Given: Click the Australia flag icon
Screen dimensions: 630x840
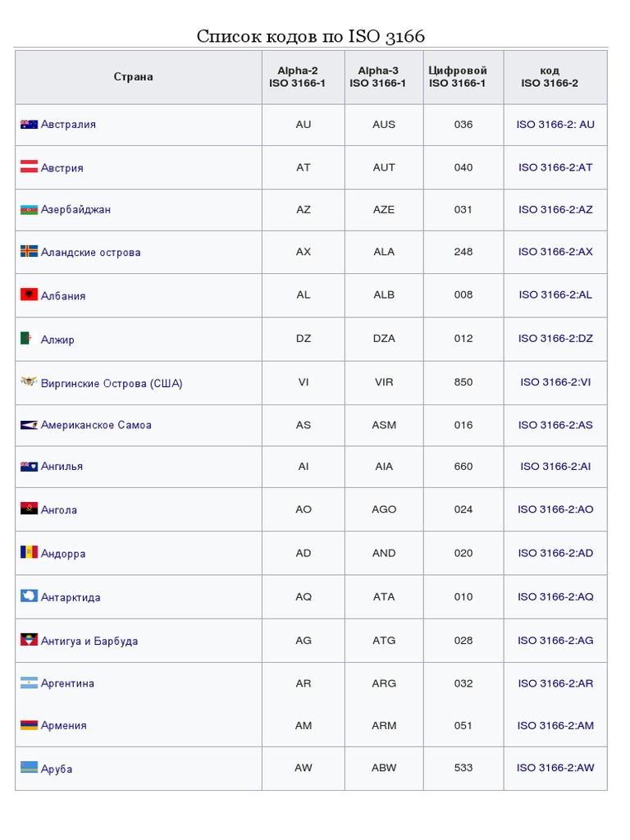Looking at the screenshot, I should click(x=30, y=125).
